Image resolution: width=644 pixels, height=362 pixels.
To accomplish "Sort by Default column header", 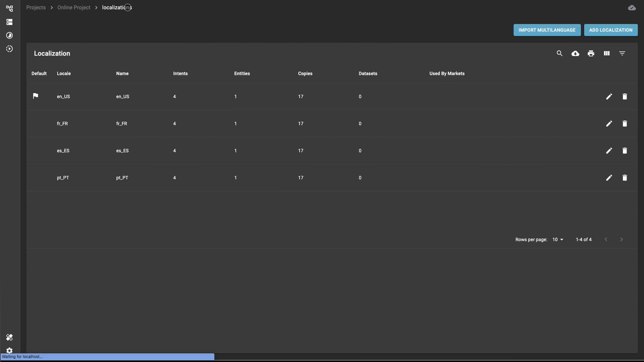I will [x=39, y=73].
